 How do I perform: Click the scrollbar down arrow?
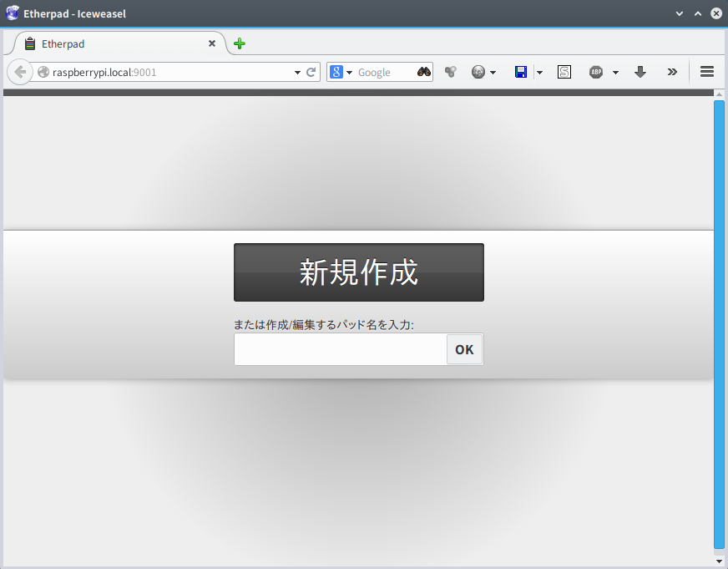pos(719,561)
